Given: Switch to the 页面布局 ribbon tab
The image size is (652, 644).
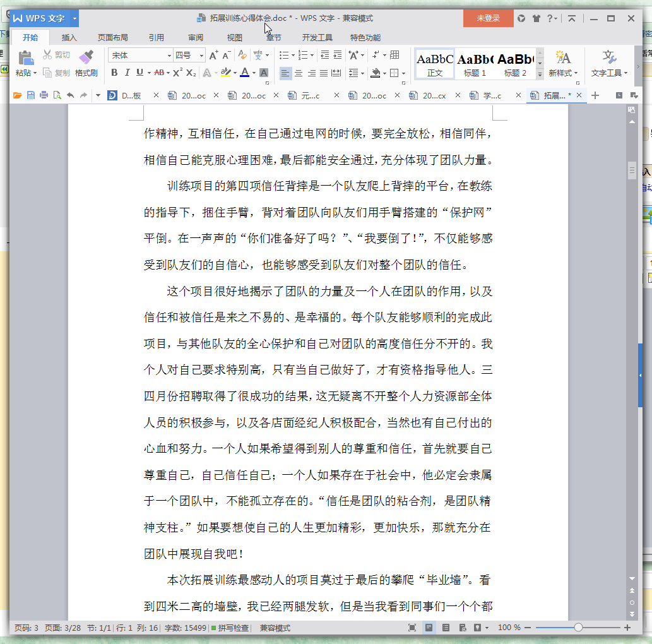Looking at the screenshot, I should coord(113,37).
